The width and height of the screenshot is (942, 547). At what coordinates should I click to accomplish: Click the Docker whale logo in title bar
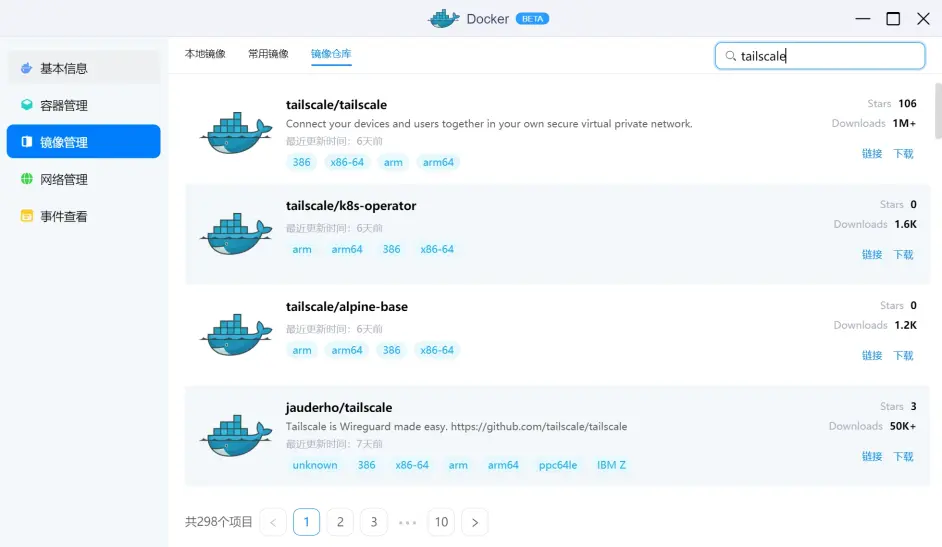(x=443, y=19)
